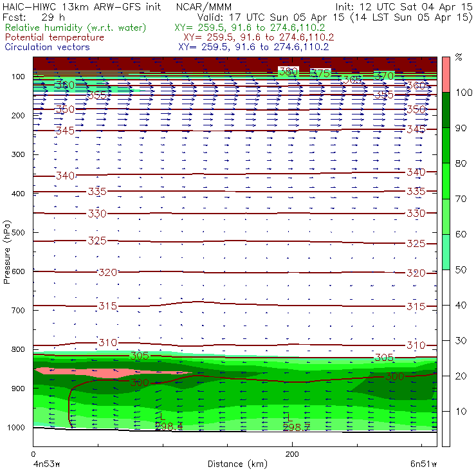476x476 pixels.
Task: Click the '298.4' minimum value label
Action: [x=169, y=426]
